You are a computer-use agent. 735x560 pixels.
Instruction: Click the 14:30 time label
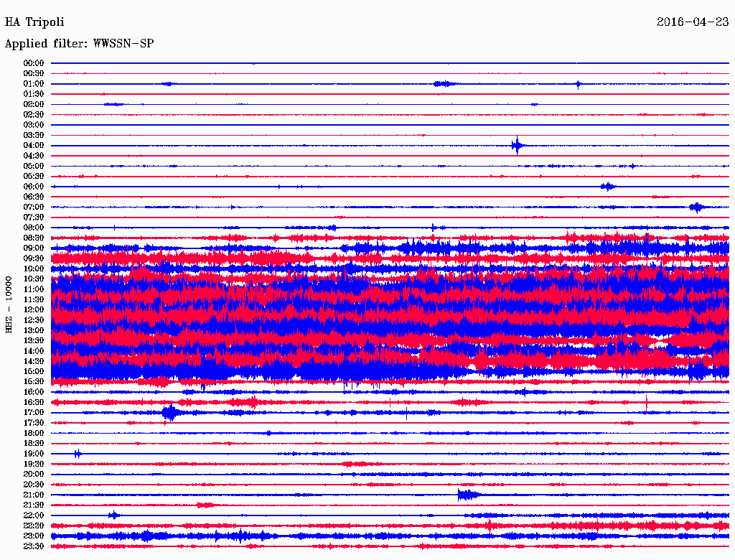coord(34,361)
